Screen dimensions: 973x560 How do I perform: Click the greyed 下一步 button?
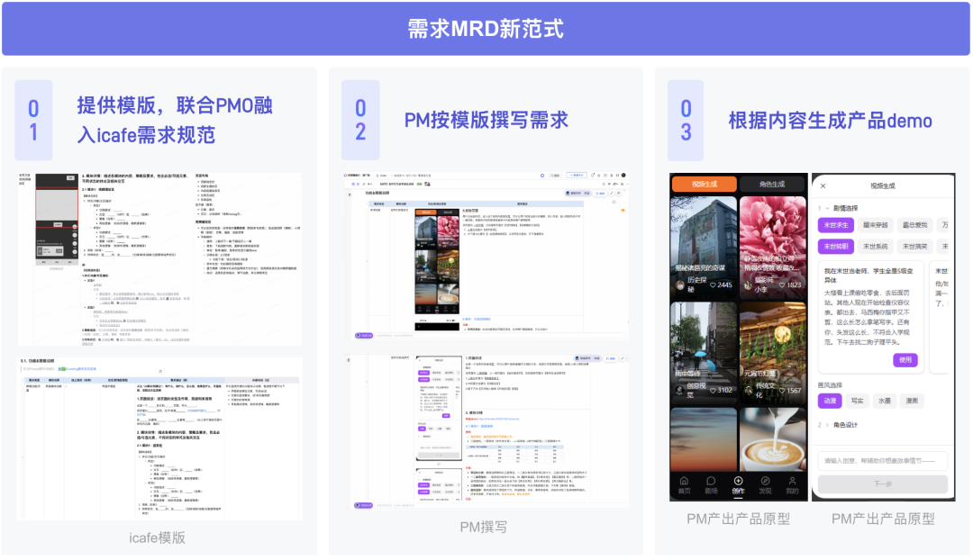882,483
